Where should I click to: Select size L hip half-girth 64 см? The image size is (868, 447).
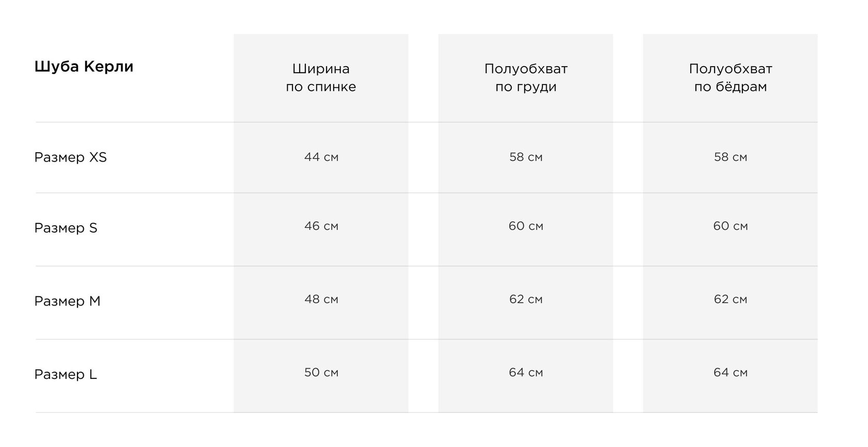tap(730, 373)
